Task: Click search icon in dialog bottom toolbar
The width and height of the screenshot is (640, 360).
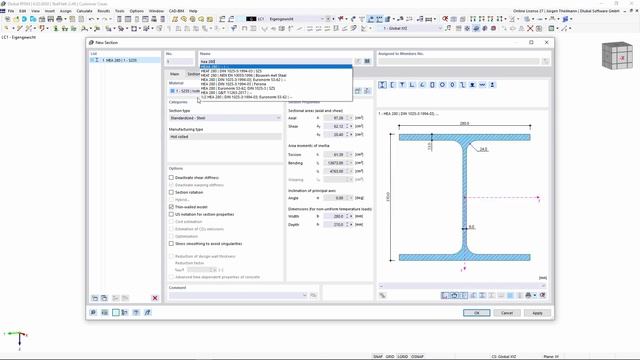Action: (93, 313)
